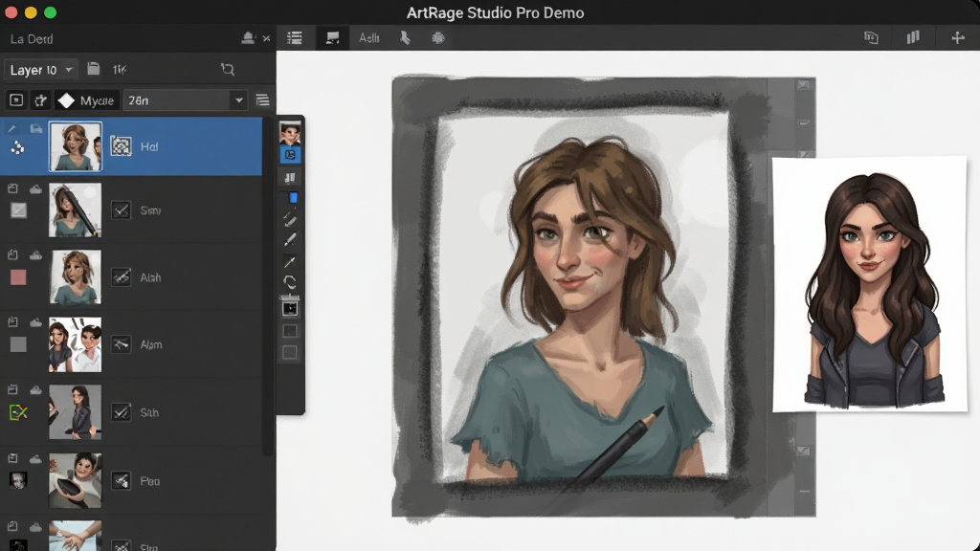980x551 pixels.
Task: Click the rotate arrow tool in tool strip
Action: [x=290, y=282]
